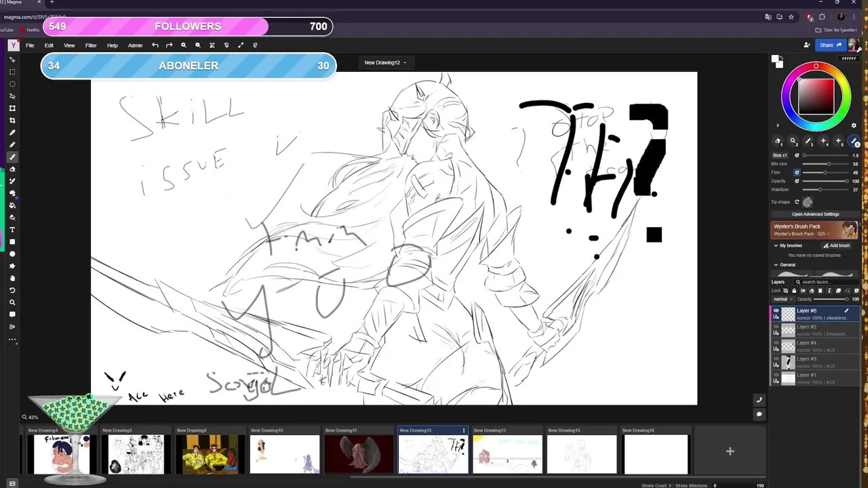Viewport: 868px width, 488px height.
Task: Click the search layers input field
Action: 827,282
